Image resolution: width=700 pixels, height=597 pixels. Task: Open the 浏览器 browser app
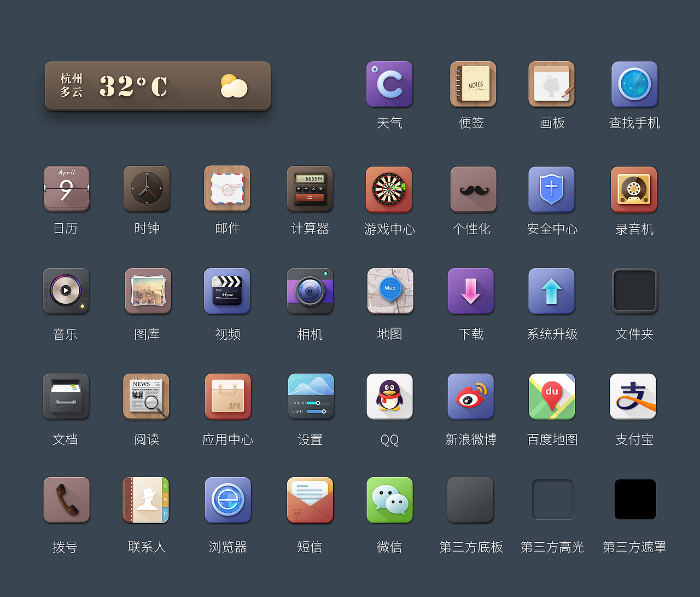click(x=227, y=500)
